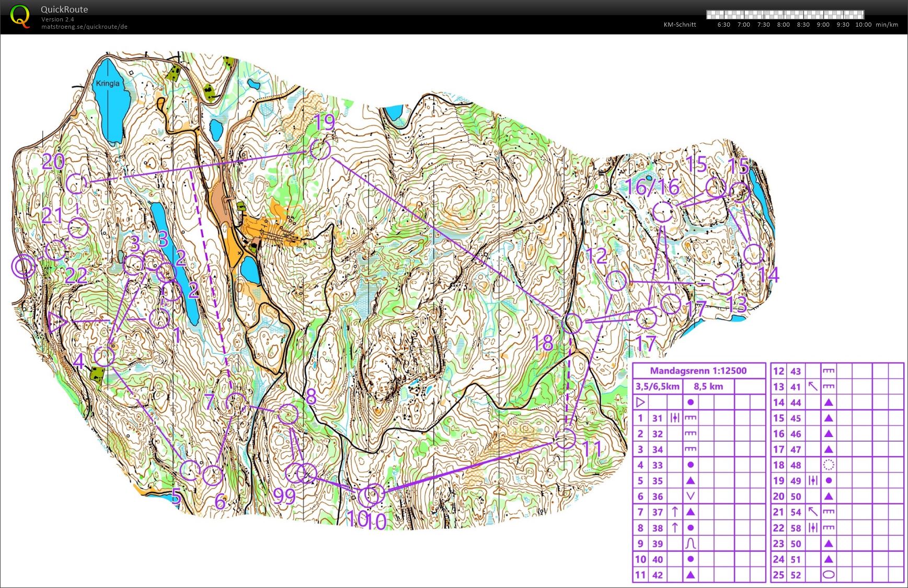Click code 42 in control description row 11
908x588 pixels.
[657, 574]
